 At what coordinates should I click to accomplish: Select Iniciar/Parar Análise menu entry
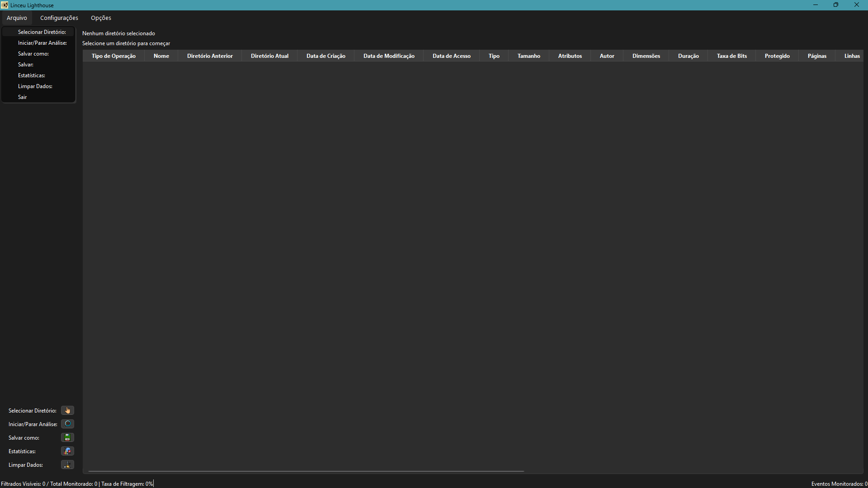pyautogui.click(x=42, y=43)
